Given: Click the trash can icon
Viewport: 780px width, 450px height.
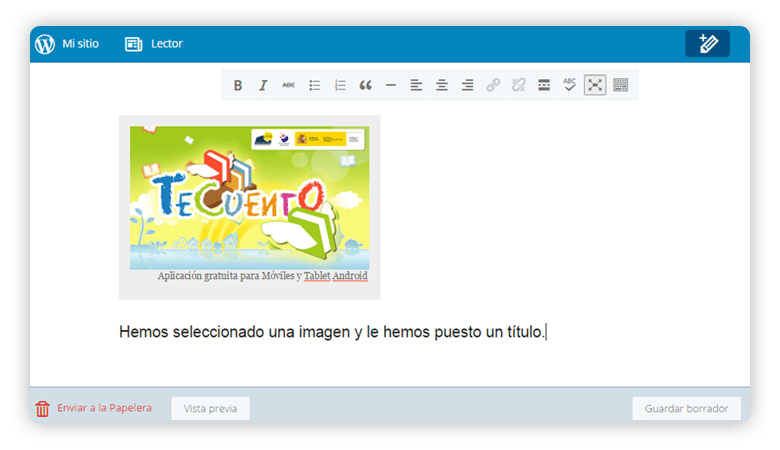Looking at the screenshot, I should (x=42, y=409).
